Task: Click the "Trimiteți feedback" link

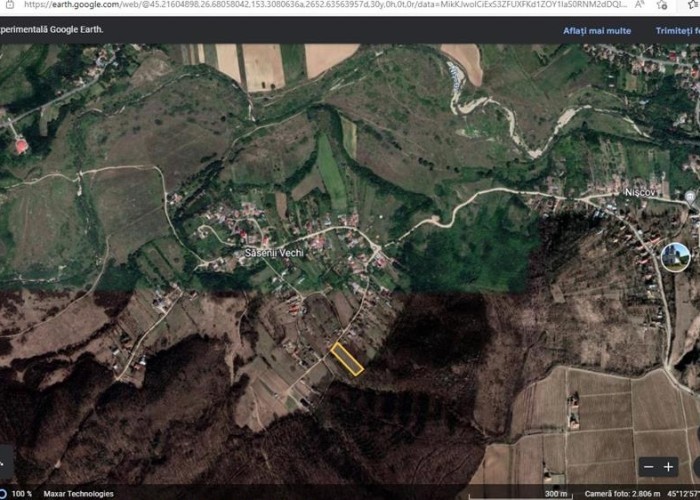Action: click(x=677, y=30)
